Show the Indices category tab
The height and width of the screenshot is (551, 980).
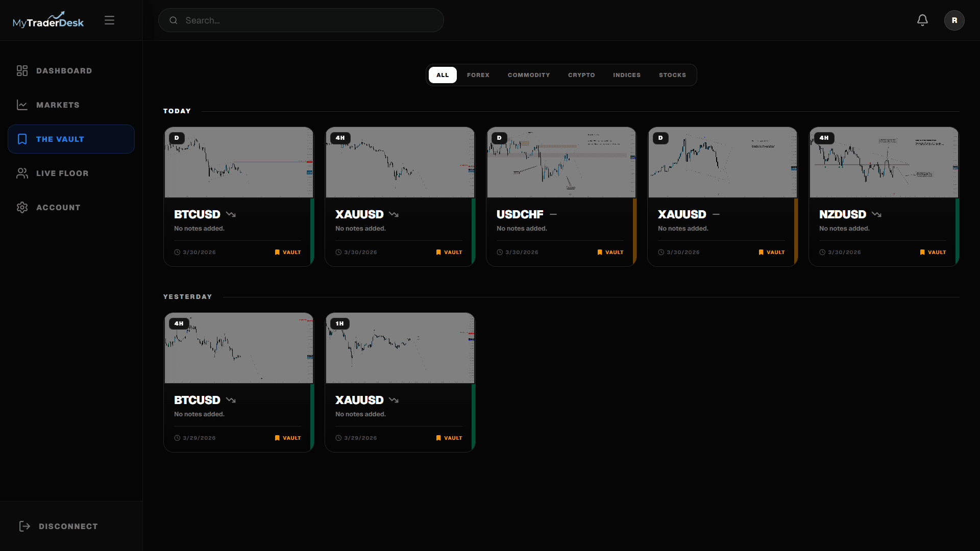coord(627,75)
